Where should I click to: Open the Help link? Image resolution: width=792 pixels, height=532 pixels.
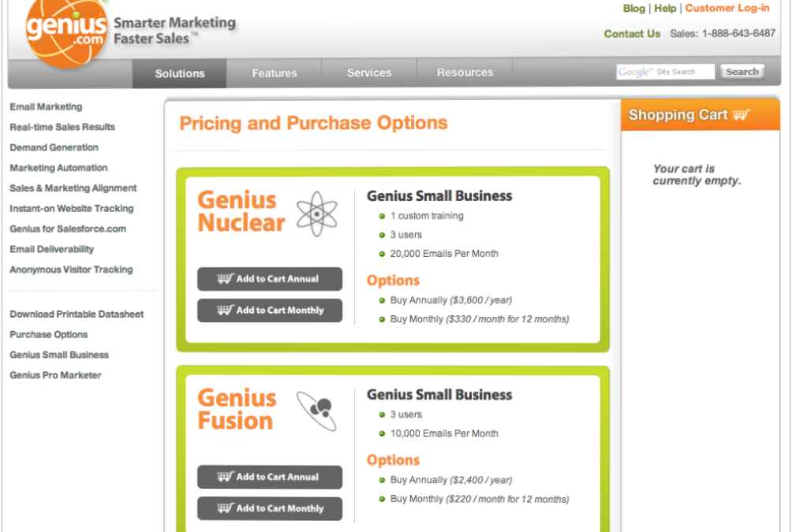tap(665, 9)
